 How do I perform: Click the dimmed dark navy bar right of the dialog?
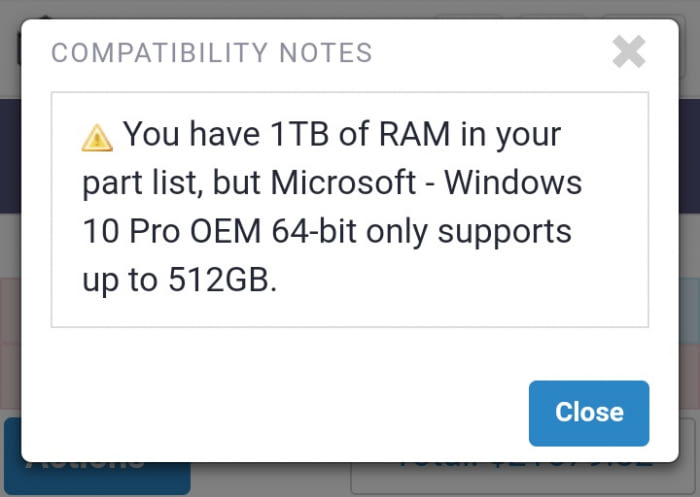(x=689, y=156)
